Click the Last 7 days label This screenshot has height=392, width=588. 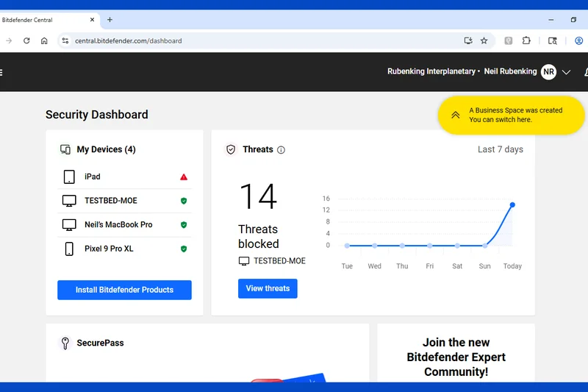[x=501, y=149]
